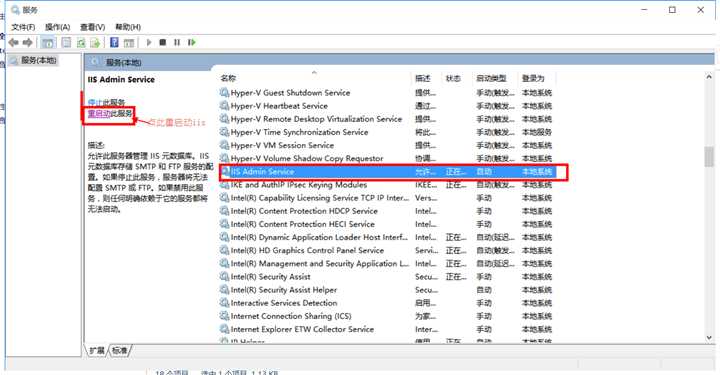
Task: Pause the service with the pause icon
Action: pyautogui.click(x=177, y=42)
